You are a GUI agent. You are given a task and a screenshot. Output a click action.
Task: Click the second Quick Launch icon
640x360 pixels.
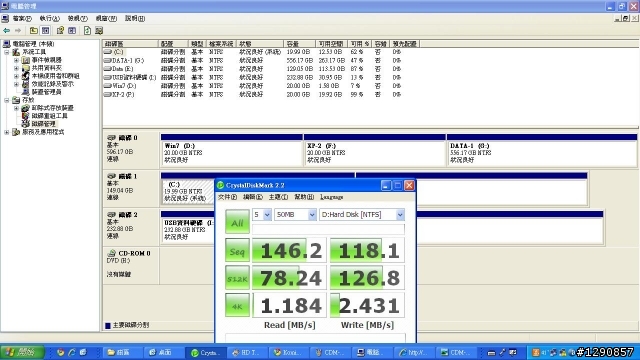72,352
